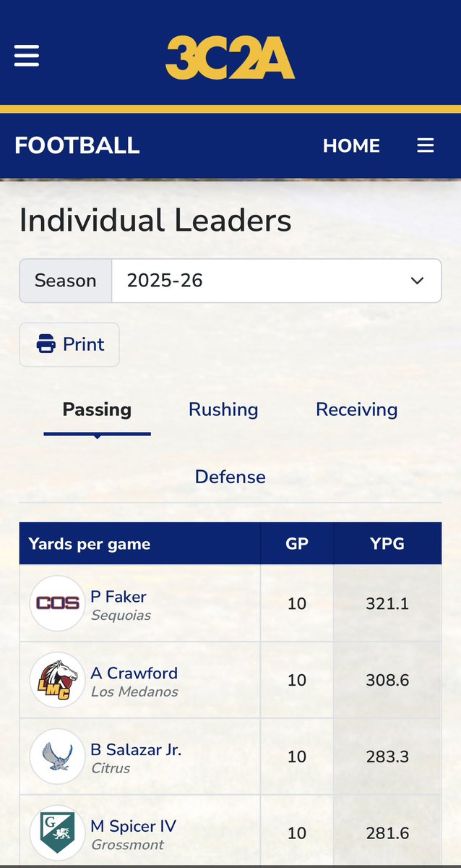Go to the HOME link
The width and height of the screenshot is (461, 868).
351,145
